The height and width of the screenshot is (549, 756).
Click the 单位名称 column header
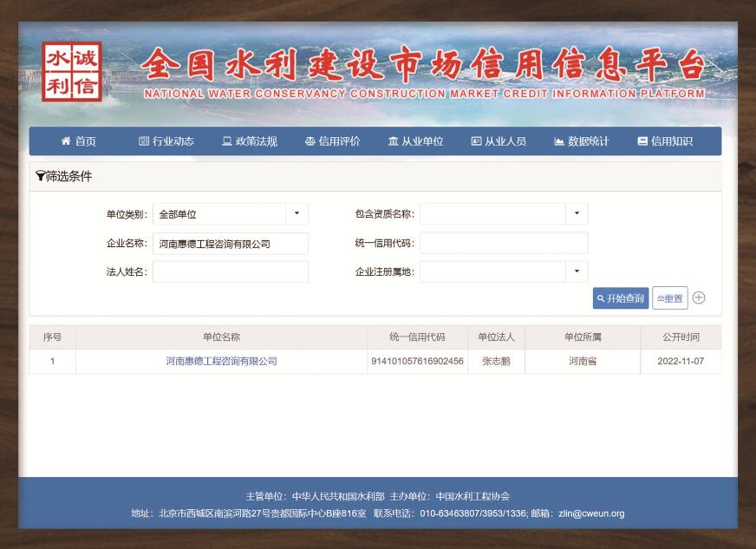(x=221, y=337)
